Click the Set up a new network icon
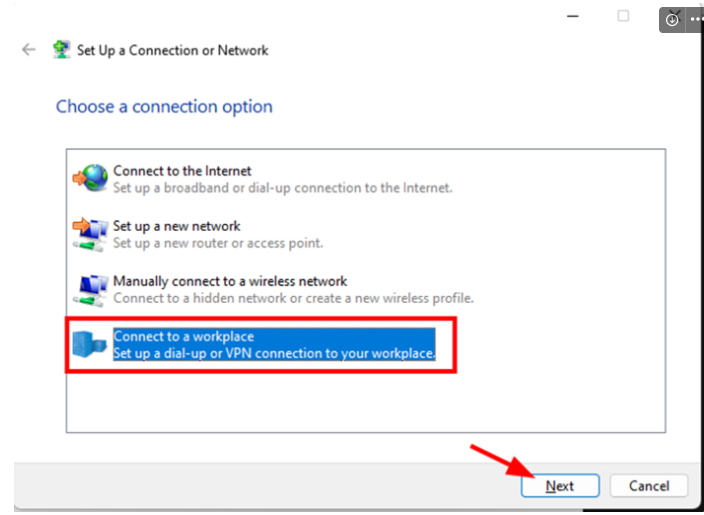The width and height of the screenshot is (704, 515). pyautogui.click(x=91, y=234)
